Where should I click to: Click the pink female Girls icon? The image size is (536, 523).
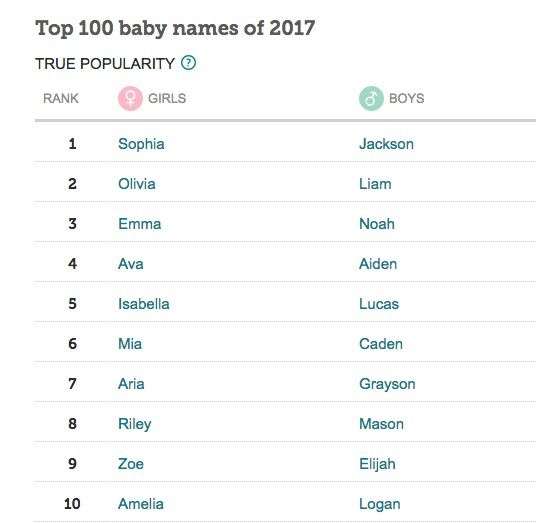[x=130, y=98]
